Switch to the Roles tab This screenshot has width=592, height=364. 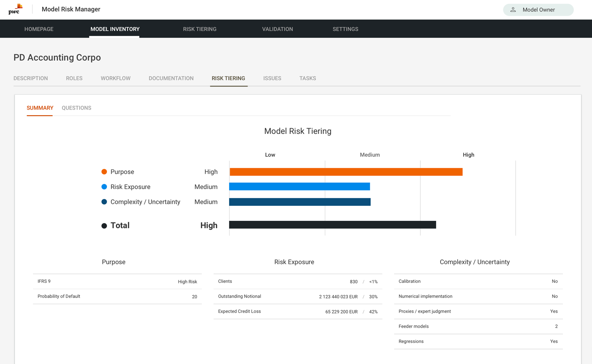click(x=74, y=78)
